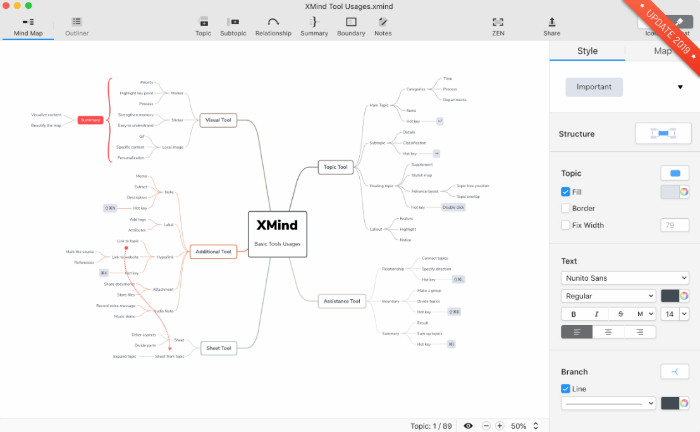Zoom out with the minus button

click(486, 426)
